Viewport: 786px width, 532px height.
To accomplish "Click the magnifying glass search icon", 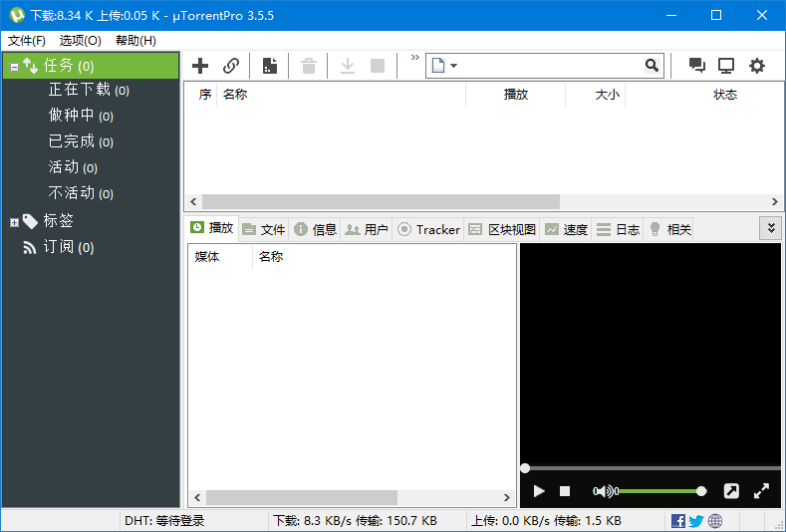I will (652, 65).
